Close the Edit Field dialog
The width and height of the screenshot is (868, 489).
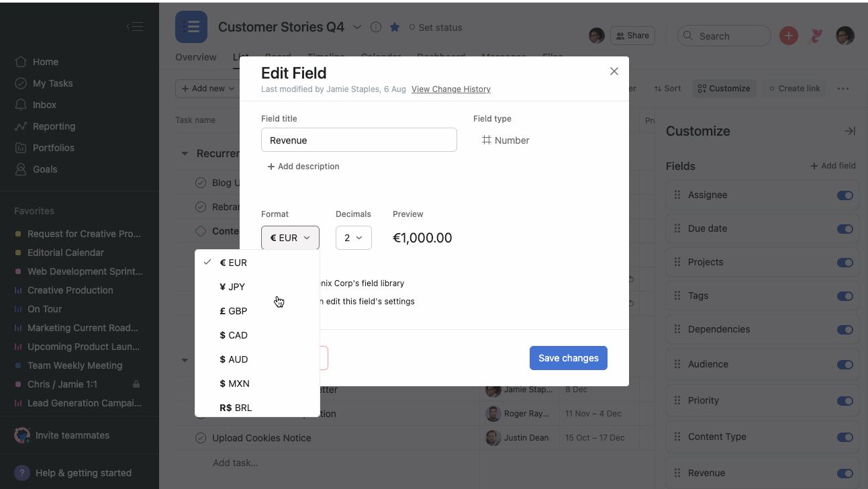(x=614, y=71)
